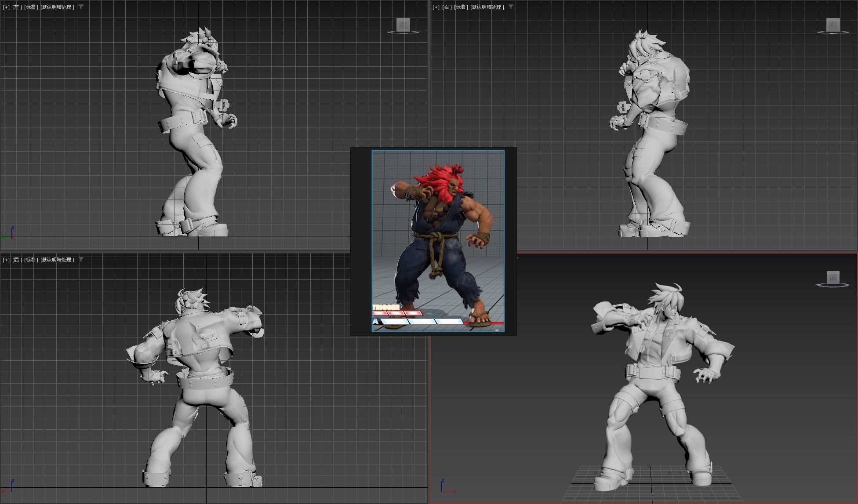Click the ViewCube face in perspective viewport
The width and height of the screenshot is (858, 504).
pos(833,277)
